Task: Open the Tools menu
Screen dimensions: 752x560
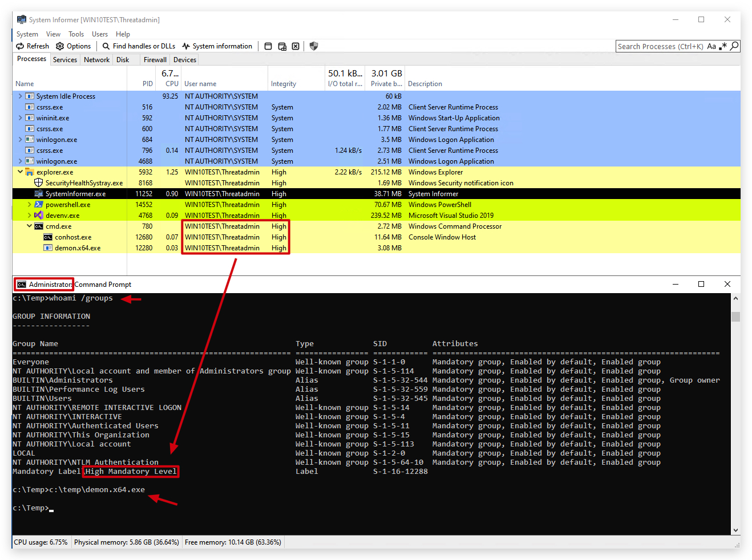Action: tap(76, 34)
